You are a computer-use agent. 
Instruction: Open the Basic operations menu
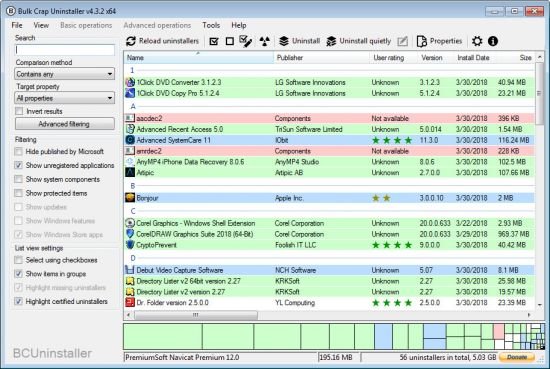click(x=86, y=25)
